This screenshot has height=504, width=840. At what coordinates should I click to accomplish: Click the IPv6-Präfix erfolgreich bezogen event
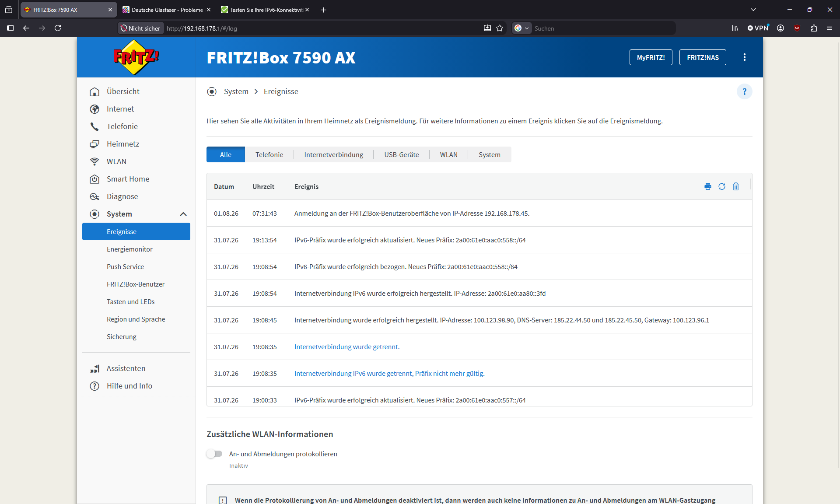[x=479, y=266]
